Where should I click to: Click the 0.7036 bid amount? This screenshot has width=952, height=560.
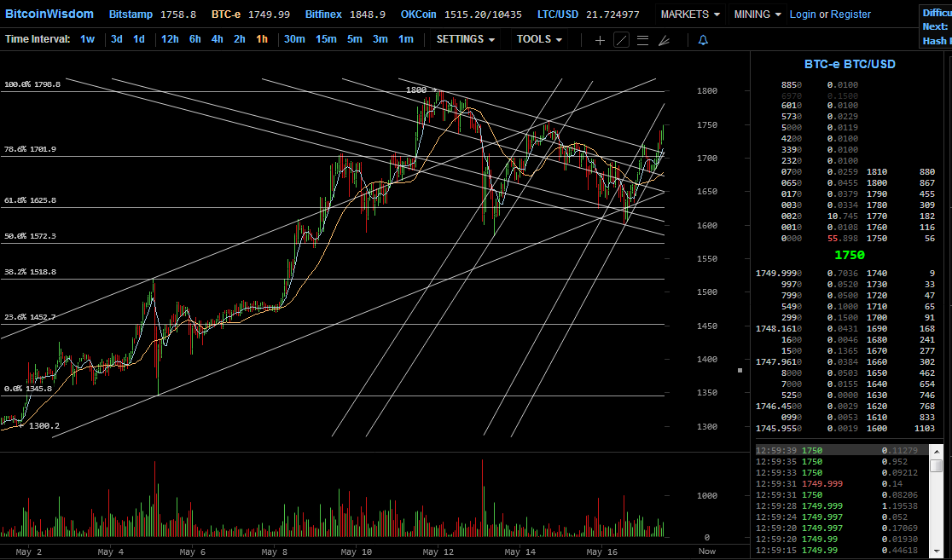pyautogui.click(x=843, y=273)
